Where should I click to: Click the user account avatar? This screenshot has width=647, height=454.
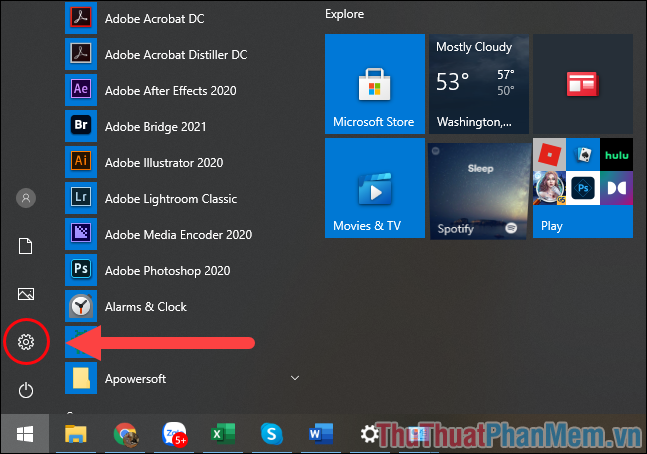[x=26, y=198]
